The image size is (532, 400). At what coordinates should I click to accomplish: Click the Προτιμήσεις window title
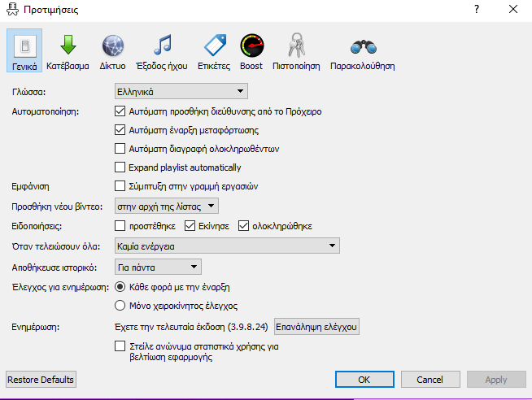tap(51, 10)
